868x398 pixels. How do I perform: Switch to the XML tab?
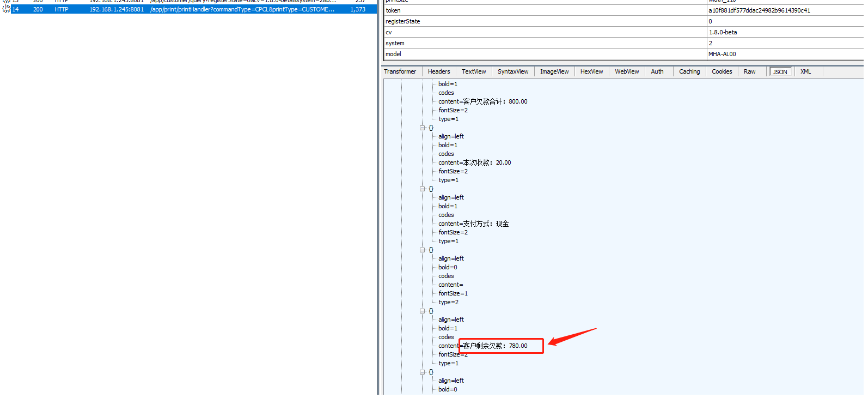[x=806, y=71]
